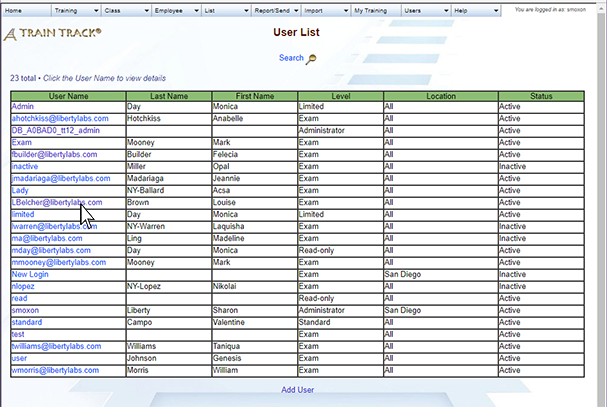Click the Add User link

[x=297, y=390]
